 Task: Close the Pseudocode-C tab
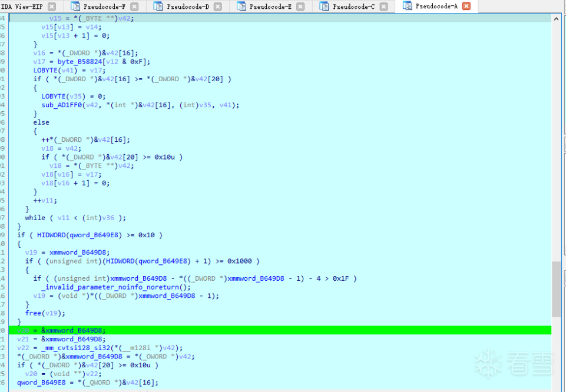(x=383, y=6)
